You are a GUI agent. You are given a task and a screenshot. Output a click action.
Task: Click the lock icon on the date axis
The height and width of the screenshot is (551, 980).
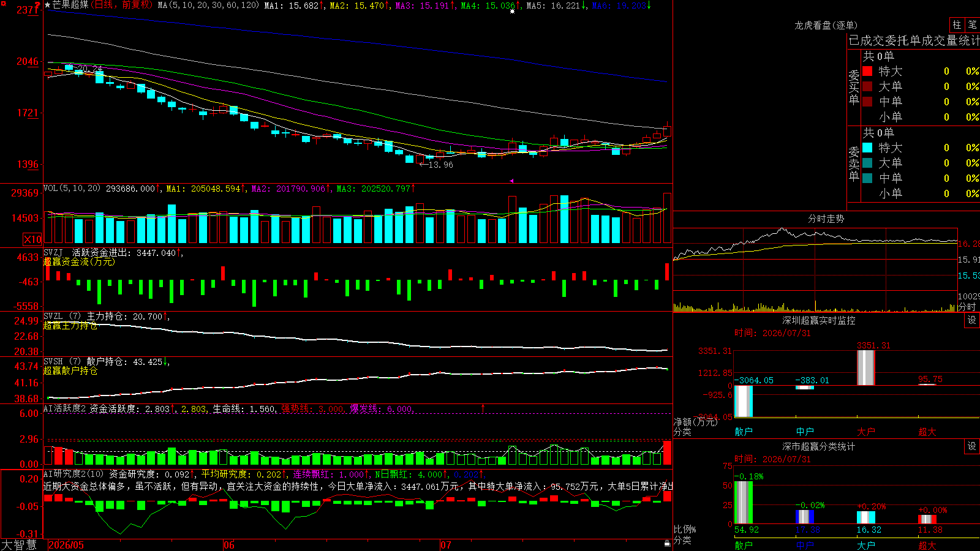point(667,544)
